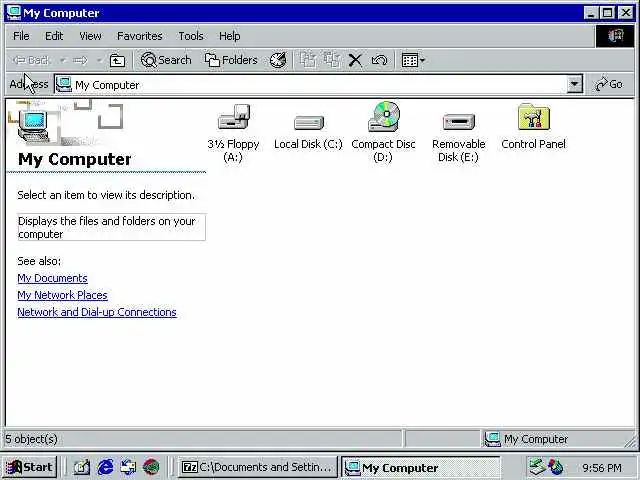Click the Undo toolbar icon
The width and height of the screenshot is (640, 480).
pos(379,61)
